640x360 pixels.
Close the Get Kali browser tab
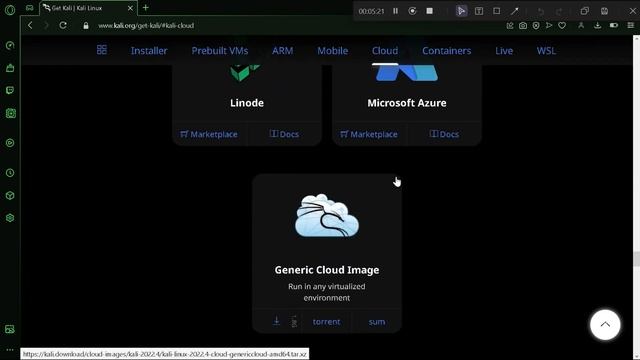tap(130, 8)
